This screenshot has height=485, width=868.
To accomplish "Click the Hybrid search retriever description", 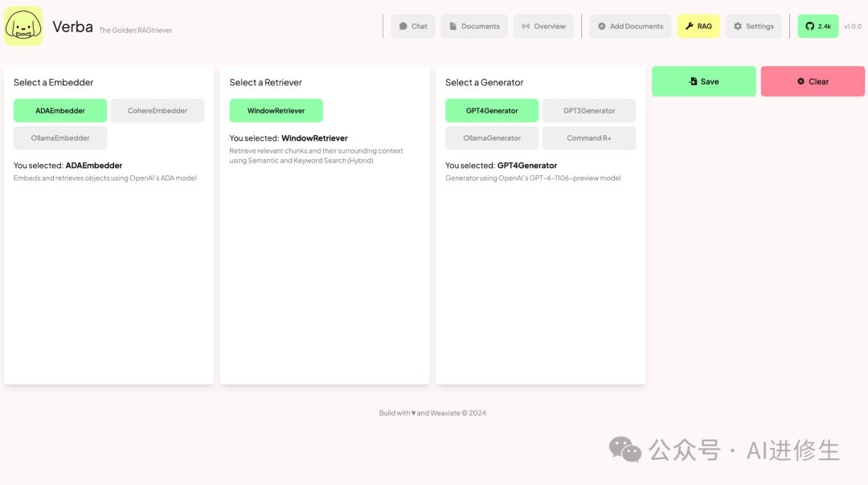I will click(x=316, y=156).
